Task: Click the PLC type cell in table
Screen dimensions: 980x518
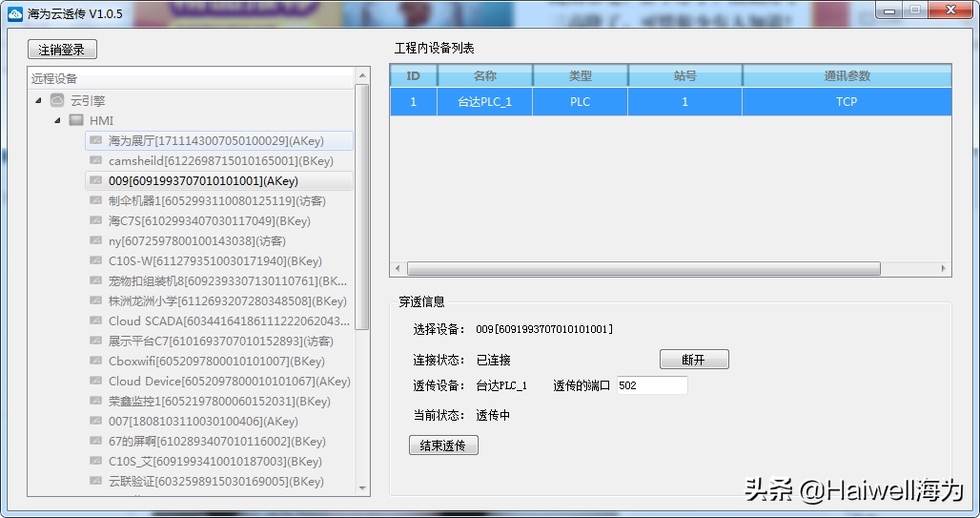Action: [x=580, y=101]
